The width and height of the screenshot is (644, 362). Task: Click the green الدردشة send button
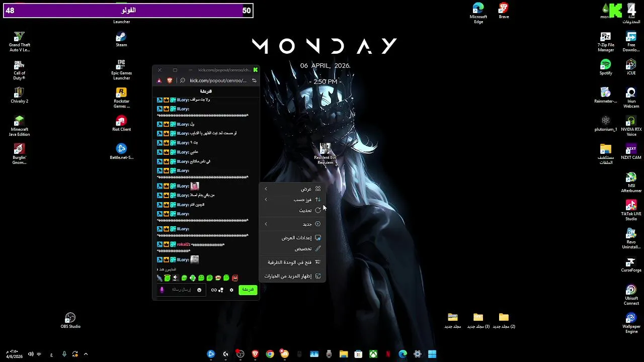[x=248, y=290]
